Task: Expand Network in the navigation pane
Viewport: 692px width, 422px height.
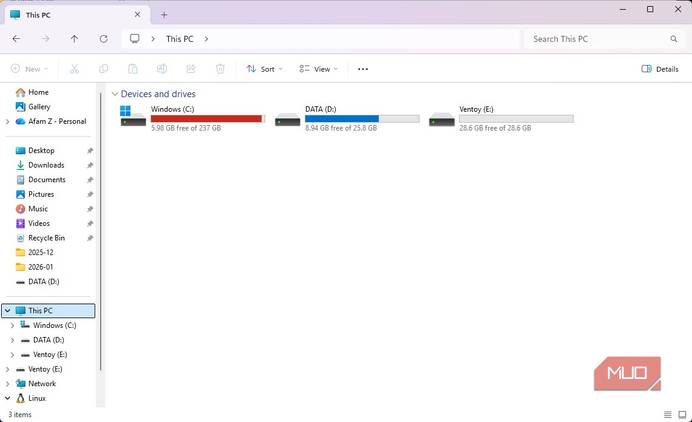Action: click(8, 384)
